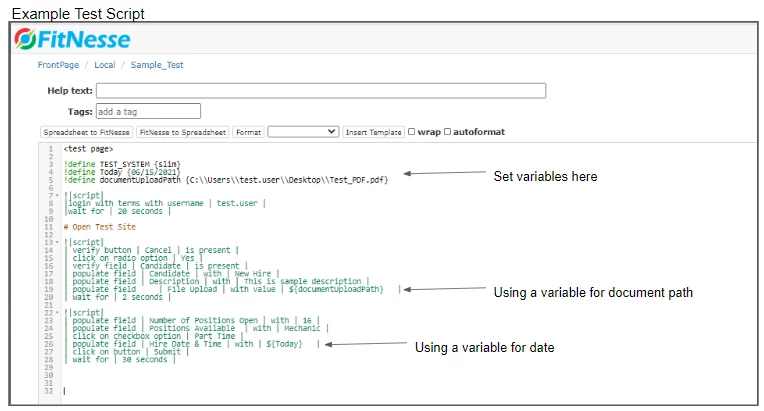Enable the wrap checkbox
The width and height of the screenshot is (764, 411).
coord(411,131)
